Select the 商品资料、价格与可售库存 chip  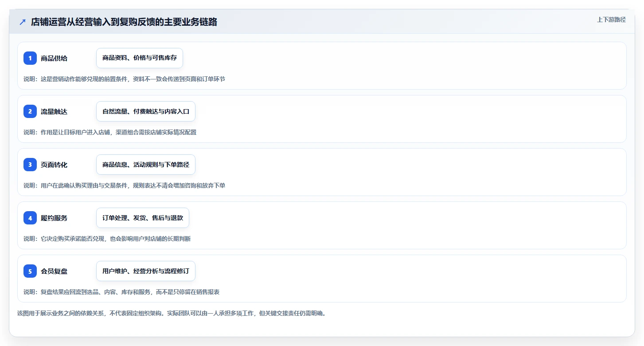tap(140, 58)
